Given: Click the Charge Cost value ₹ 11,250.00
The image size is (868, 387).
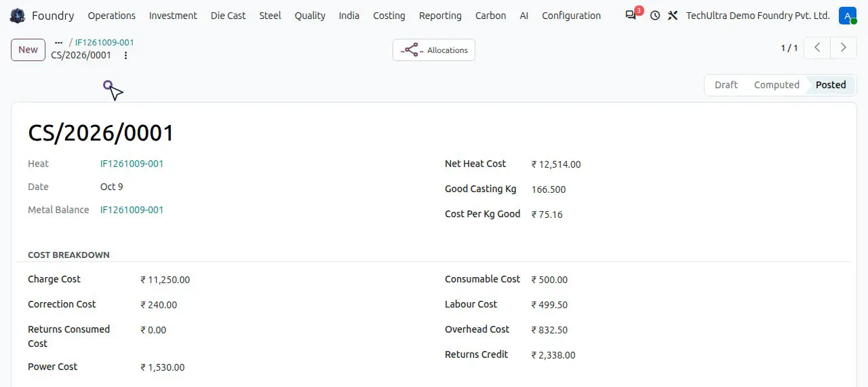Looking at the screenshot, I should 165,280.
